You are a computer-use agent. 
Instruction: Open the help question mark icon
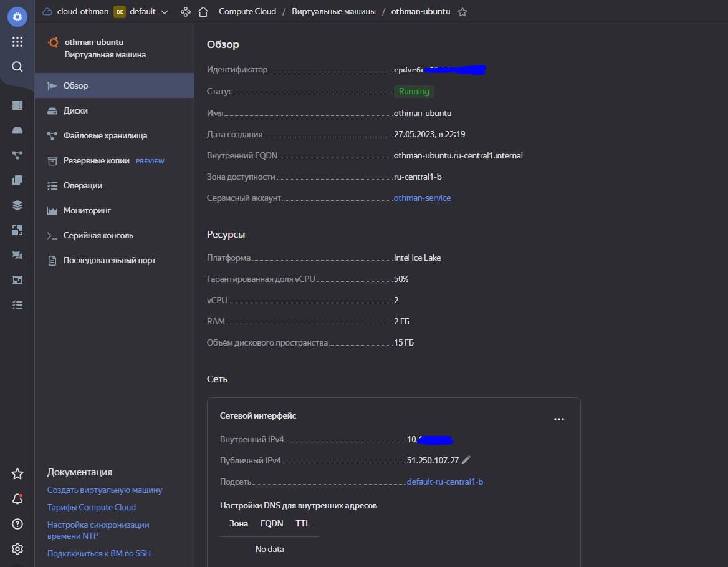tap(17, 524)
